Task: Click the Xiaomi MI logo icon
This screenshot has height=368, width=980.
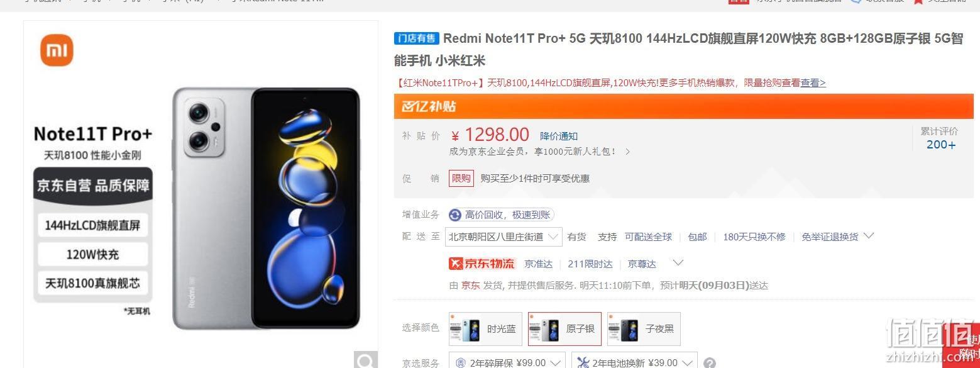Action: pyautogui.click(x=57, y=50)
